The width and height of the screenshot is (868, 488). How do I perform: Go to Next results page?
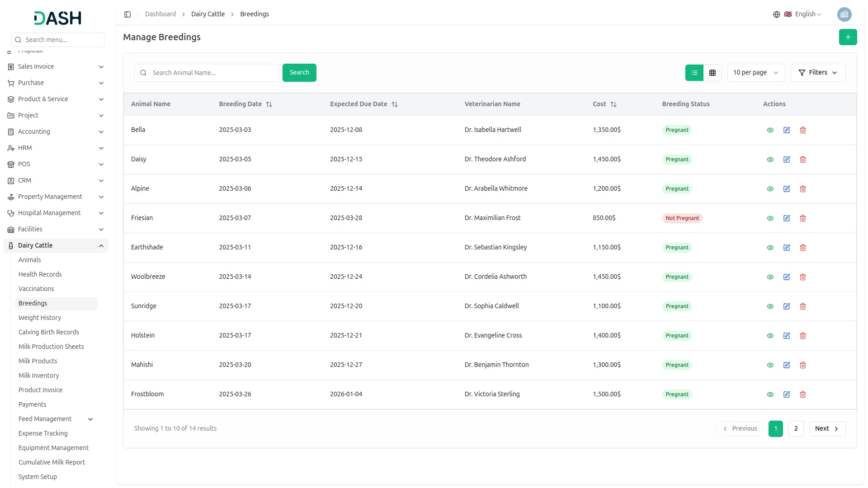(x=827, y=429)
